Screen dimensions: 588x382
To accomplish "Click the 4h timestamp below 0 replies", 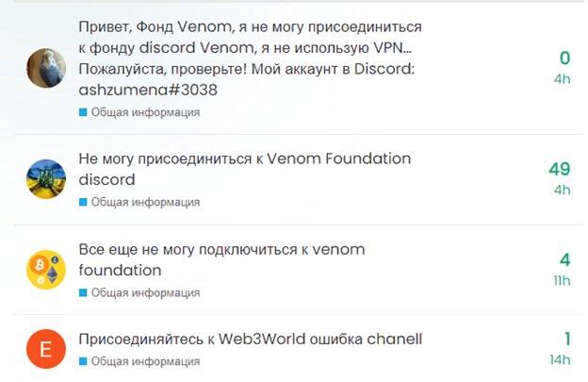I will click(563, 79).
